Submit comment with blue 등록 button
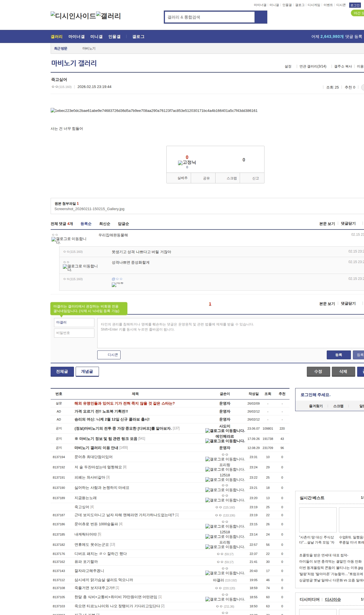This screenshot has width=364, height=615. click(x=339, y=355)
